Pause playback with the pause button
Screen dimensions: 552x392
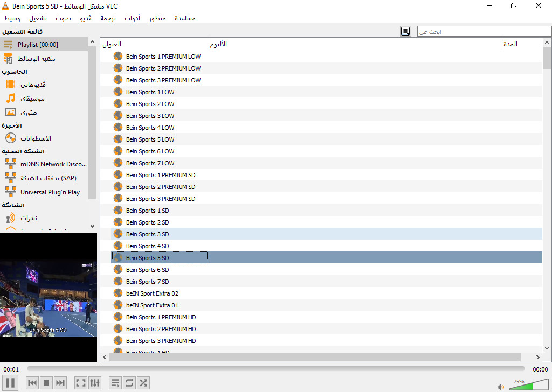10,382
